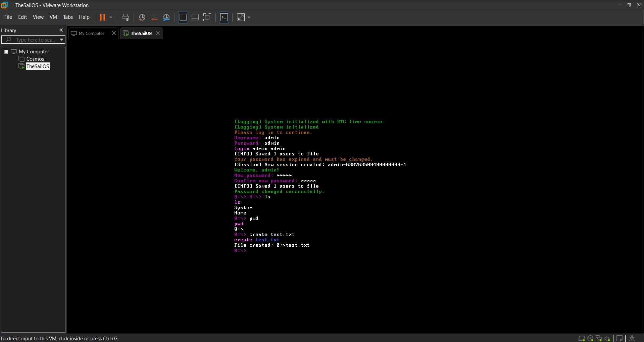Screen dimensions: 644x342
Task: Open the stretch guest dropdown arrow
Action: 249,17
